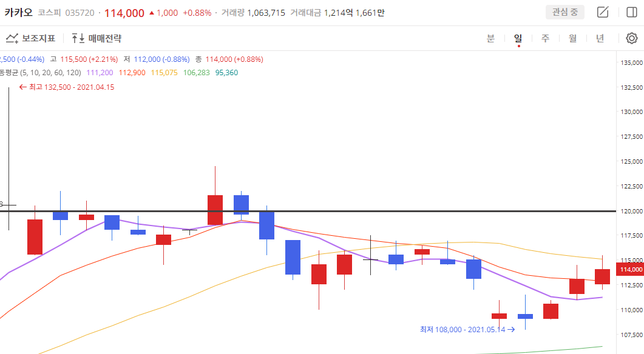
Task: Toggle the 관심 중 watchlist button
Action: tap(564, 12)
